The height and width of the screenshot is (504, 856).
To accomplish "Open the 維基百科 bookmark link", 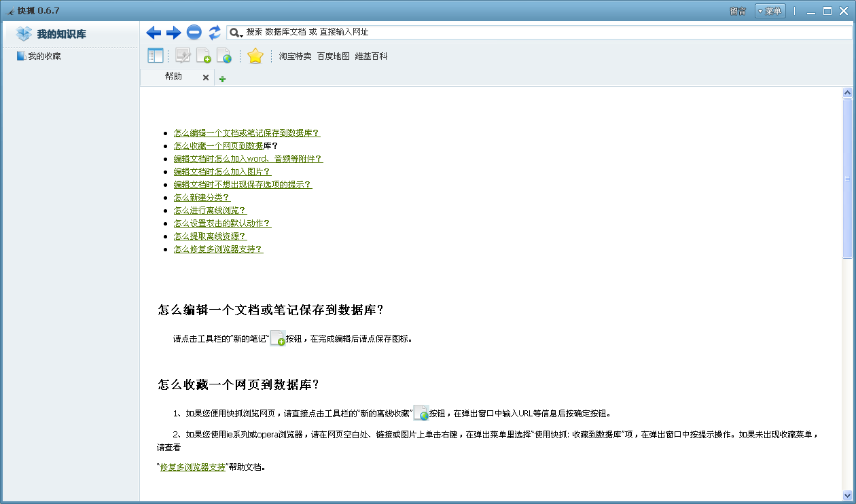I will (x=371, y=56).
